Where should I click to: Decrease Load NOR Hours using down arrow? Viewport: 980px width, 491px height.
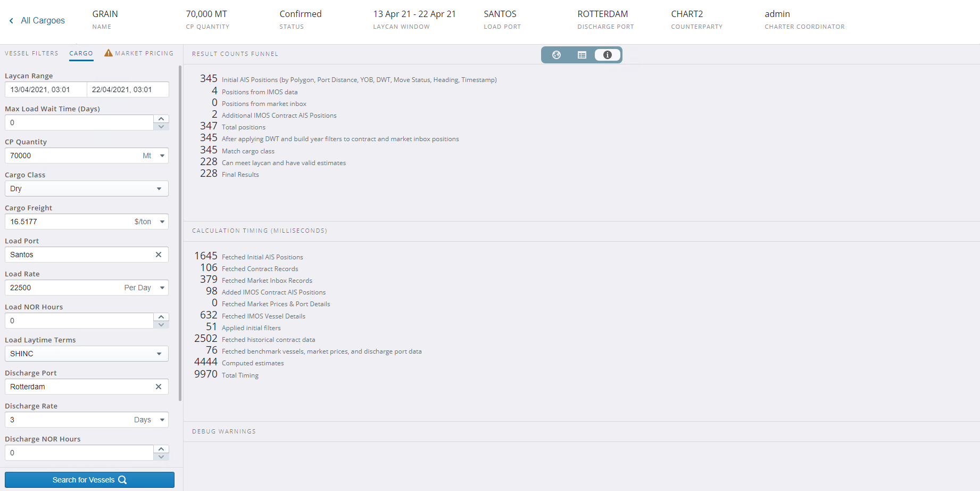click(161, 324)
